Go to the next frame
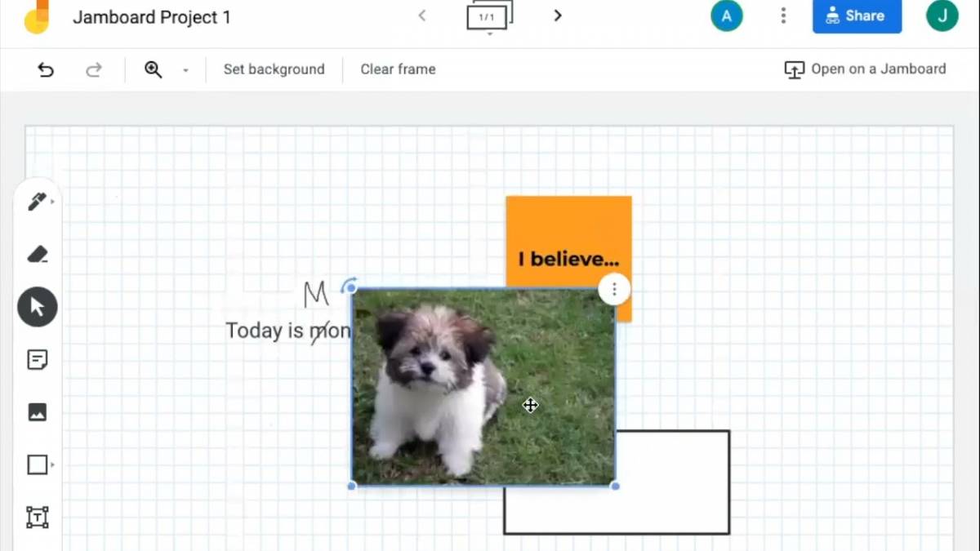 point(558,16)
